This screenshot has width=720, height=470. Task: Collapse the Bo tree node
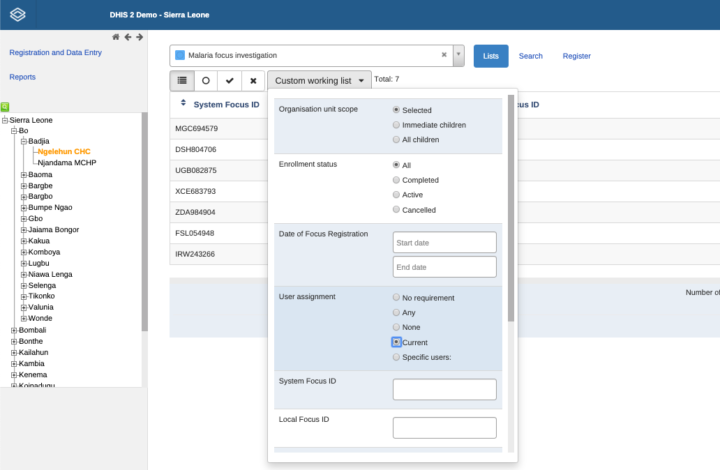coord(14,131)
